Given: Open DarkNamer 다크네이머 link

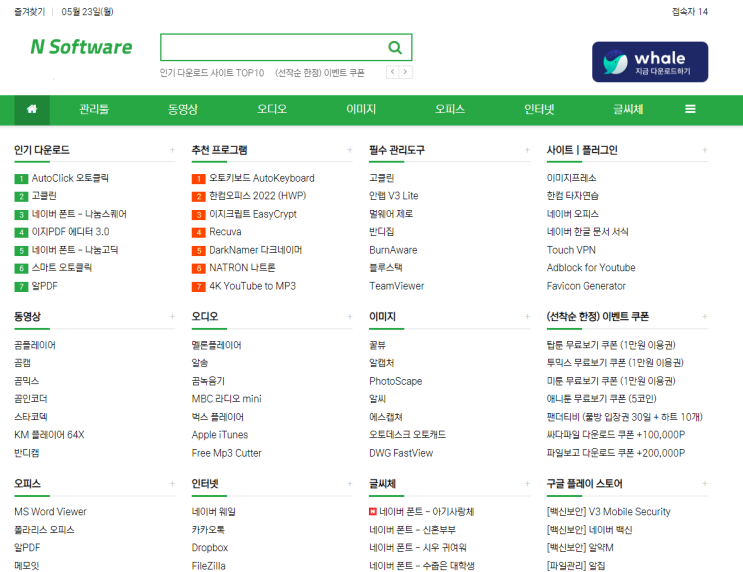Looking at the screenshot, I should [256, 250].
